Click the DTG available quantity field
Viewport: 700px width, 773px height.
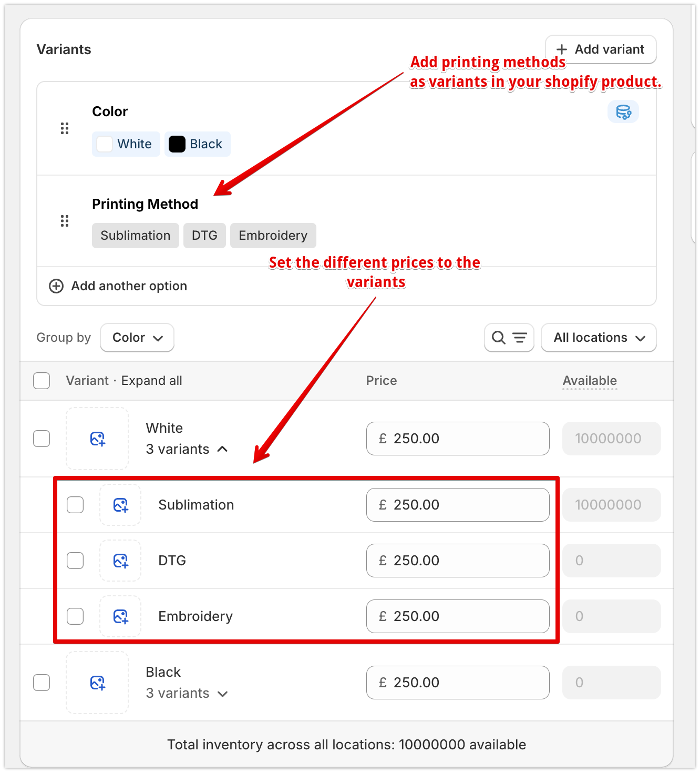[x=611, y=561]
